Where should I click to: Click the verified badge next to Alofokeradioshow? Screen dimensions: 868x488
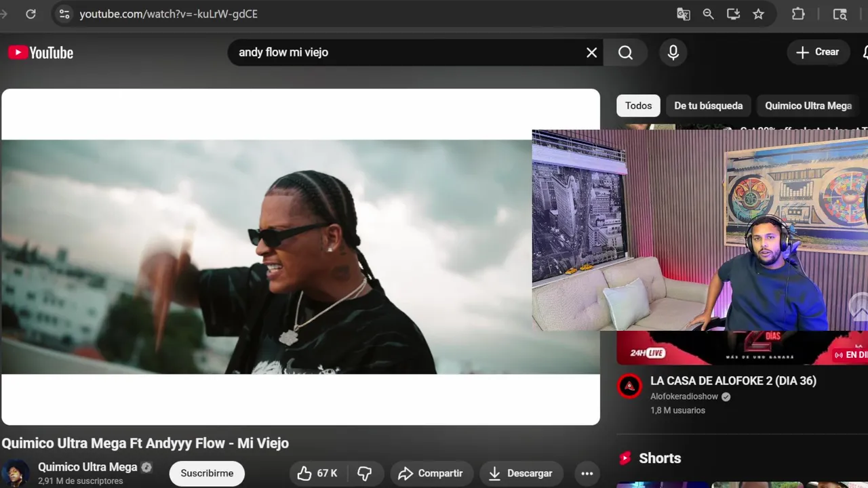(726, 396)
